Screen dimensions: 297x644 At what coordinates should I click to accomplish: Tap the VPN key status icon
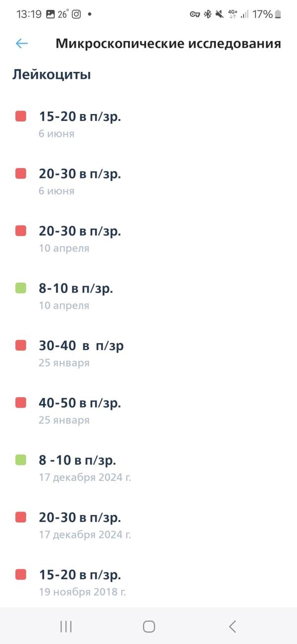(195, 14)
